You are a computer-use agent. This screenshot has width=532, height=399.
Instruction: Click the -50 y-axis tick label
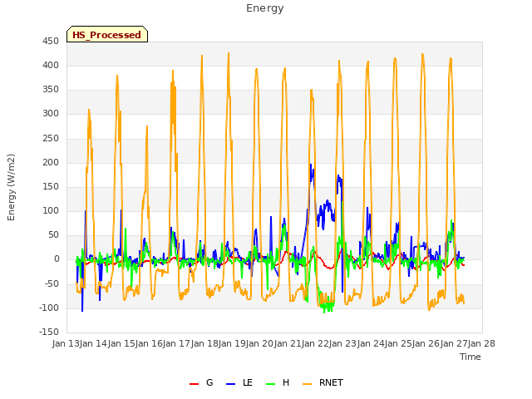click(x=52, y=283)
